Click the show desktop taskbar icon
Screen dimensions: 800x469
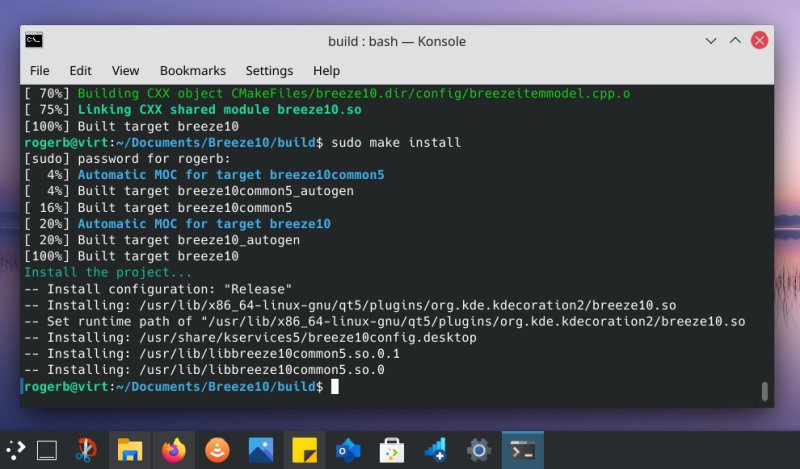[x=47, y=450]
